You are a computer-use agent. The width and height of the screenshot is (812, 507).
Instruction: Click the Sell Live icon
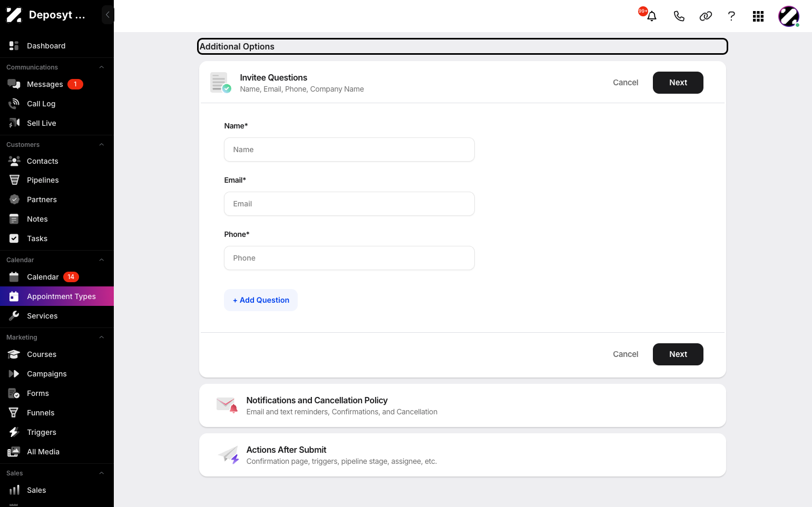[14, 123]
